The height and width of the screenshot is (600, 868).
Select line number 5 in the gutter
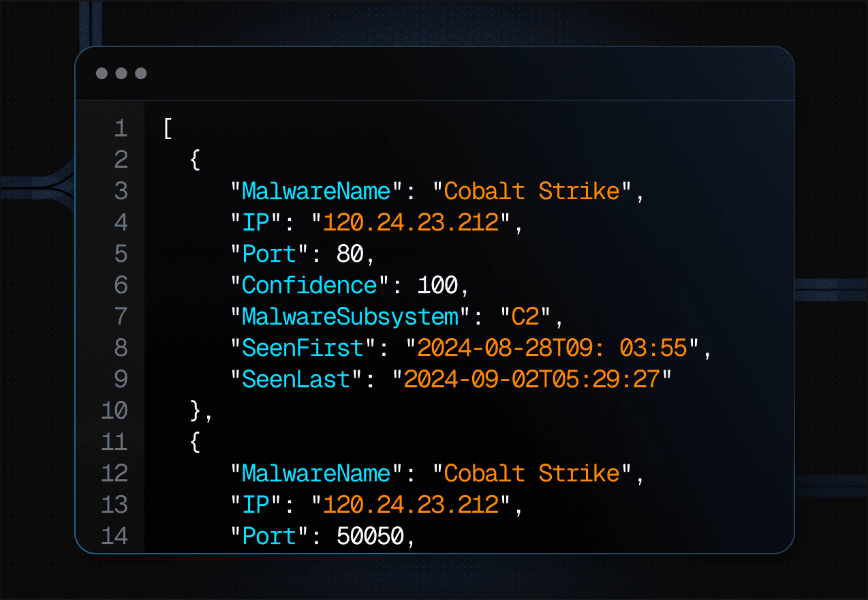121,254
